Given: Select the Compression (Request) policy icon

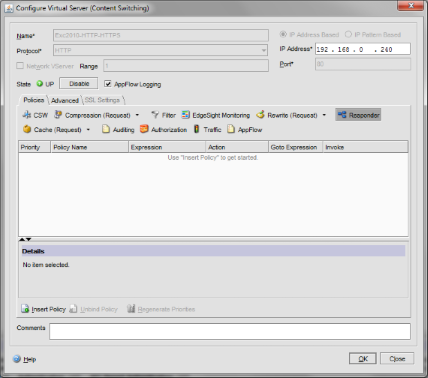Looking at the screenshot, I should click(x=58, y=115).
